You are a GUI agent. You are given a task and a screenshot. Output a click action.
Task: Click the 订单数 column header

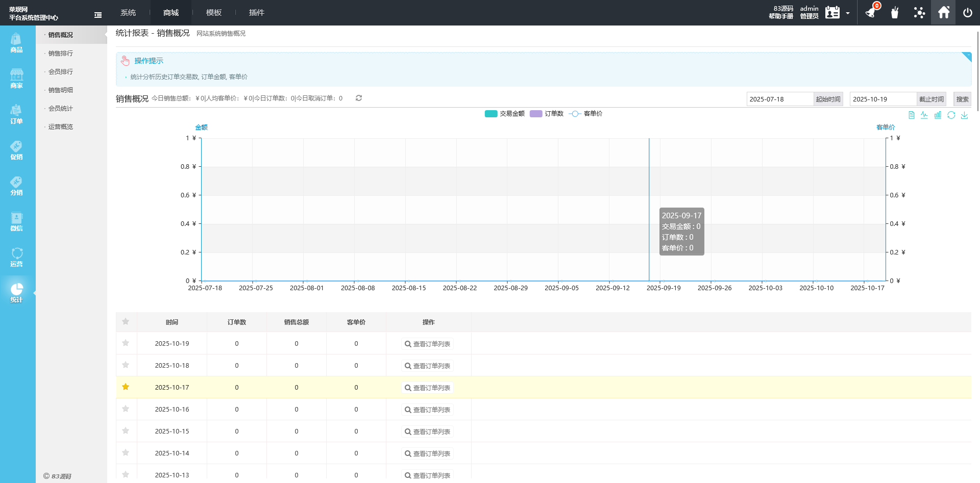pyautogui.click(x=237, y=322)
